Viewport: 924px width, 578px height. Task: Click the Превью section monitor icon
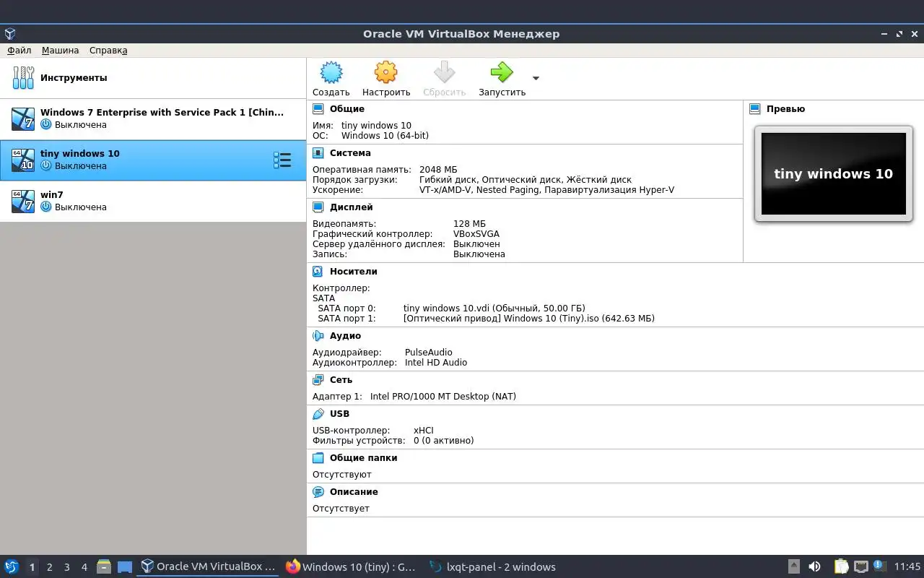(755, 109)
